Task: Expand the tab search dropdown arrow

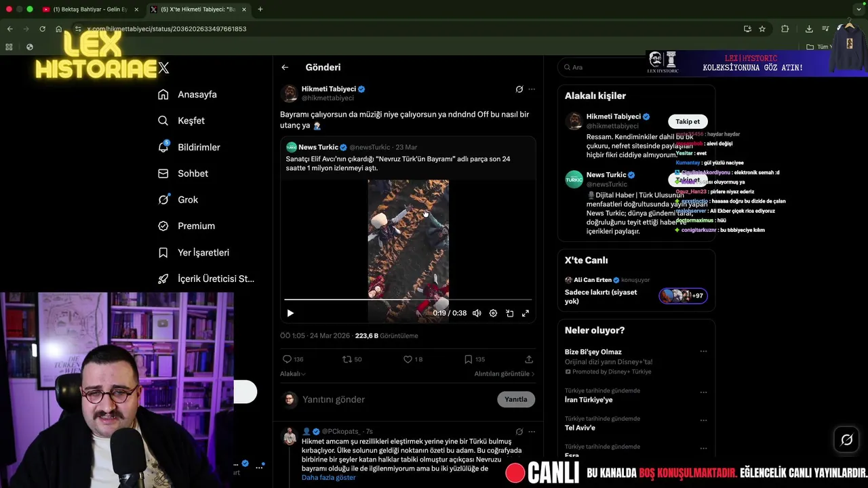Action: [x=859, y=9]
